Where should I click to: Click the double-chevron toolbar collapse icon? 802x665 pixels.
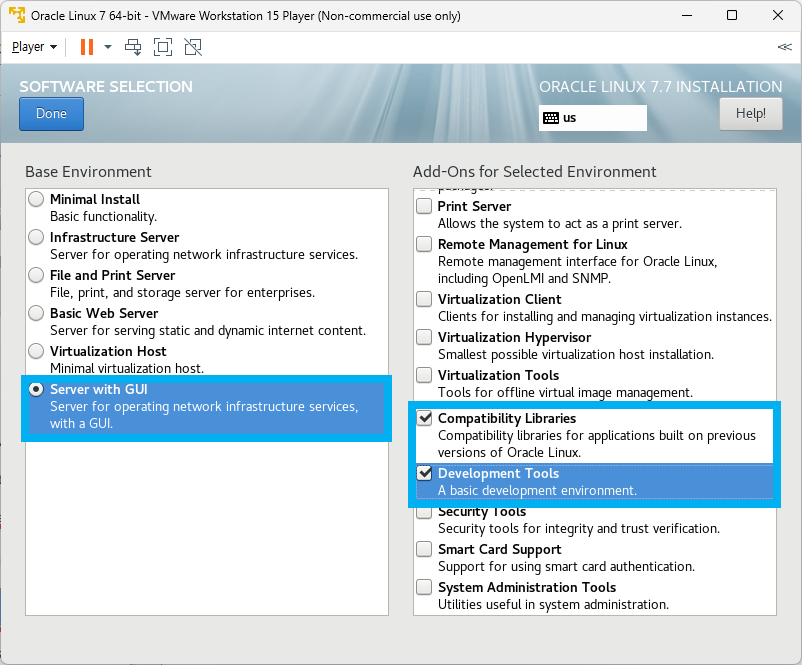pyautogui.click(x=785, y=47)
